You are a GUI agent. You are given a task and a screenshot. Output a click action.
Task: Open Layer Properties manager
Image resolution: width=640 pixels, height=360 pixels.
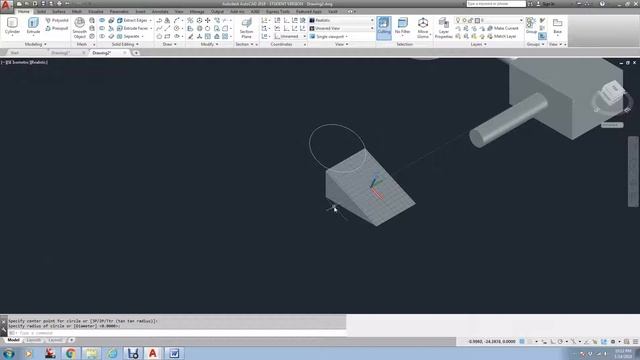pyautogui.click(x=444, y=28)
